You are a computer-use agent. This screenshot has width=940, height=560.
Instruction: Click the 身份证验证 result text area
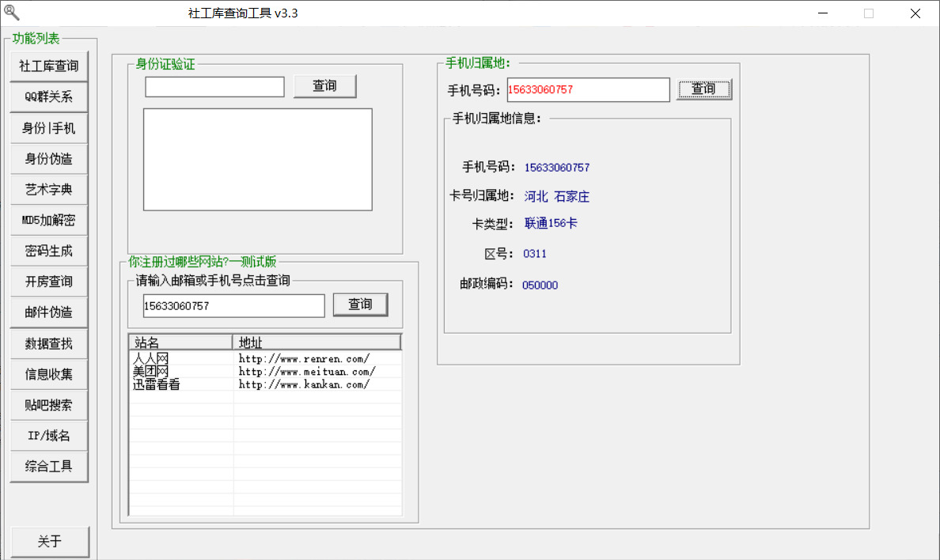point(258,160)
